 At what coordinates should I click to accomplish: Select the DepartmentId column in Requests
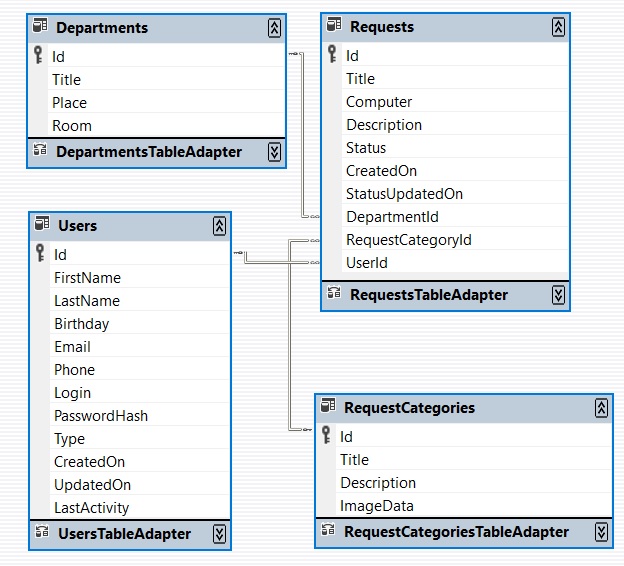tap(392, 217)
